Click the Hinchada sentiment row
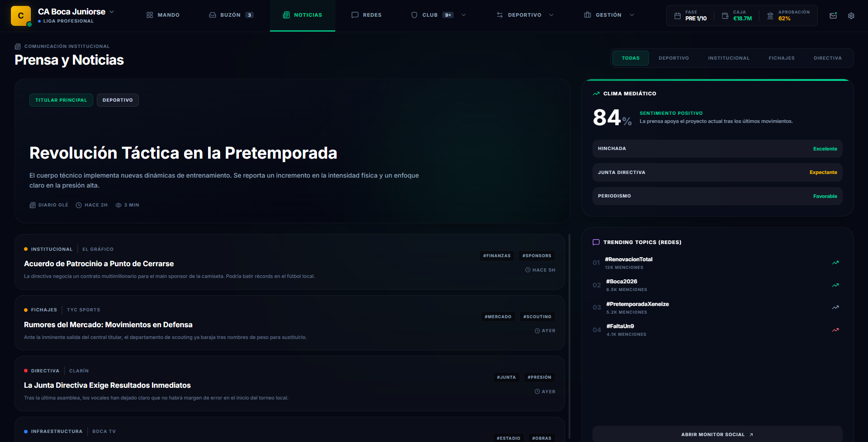 [717, 149]
